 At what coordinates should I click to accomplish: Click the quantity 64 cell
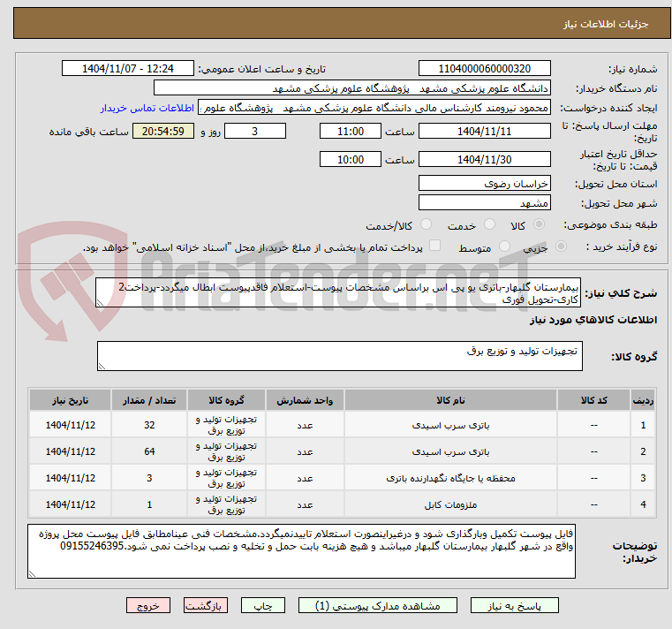(x=149, y=451)
